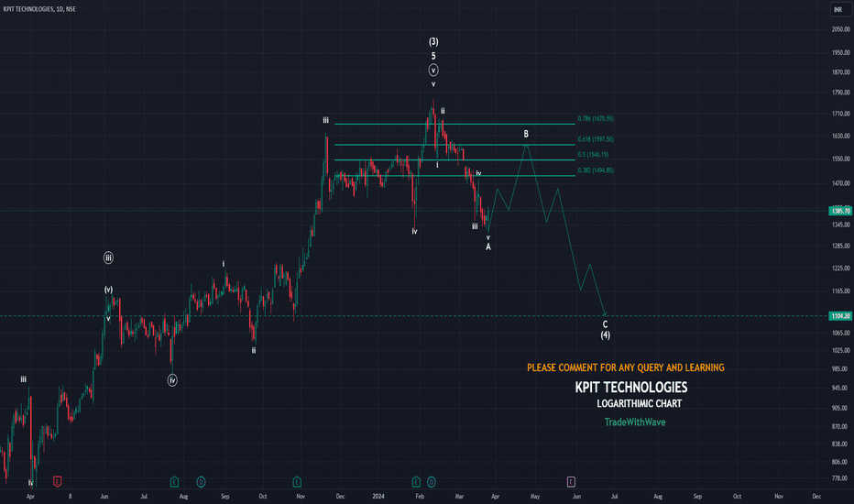854x504 pixels.
Task: Select the 1385.70 current price label
Action: coord(840,211)
